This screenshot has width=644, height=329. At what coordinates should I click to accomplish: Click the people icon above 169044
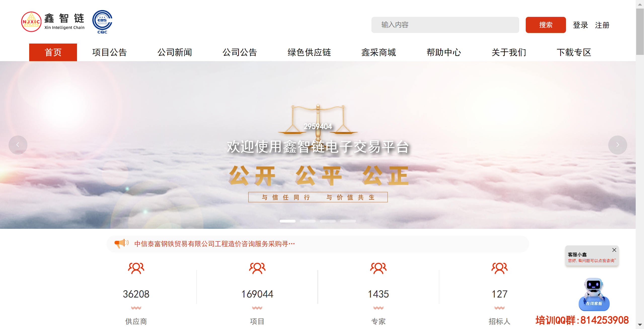click(x=257, y=268)
